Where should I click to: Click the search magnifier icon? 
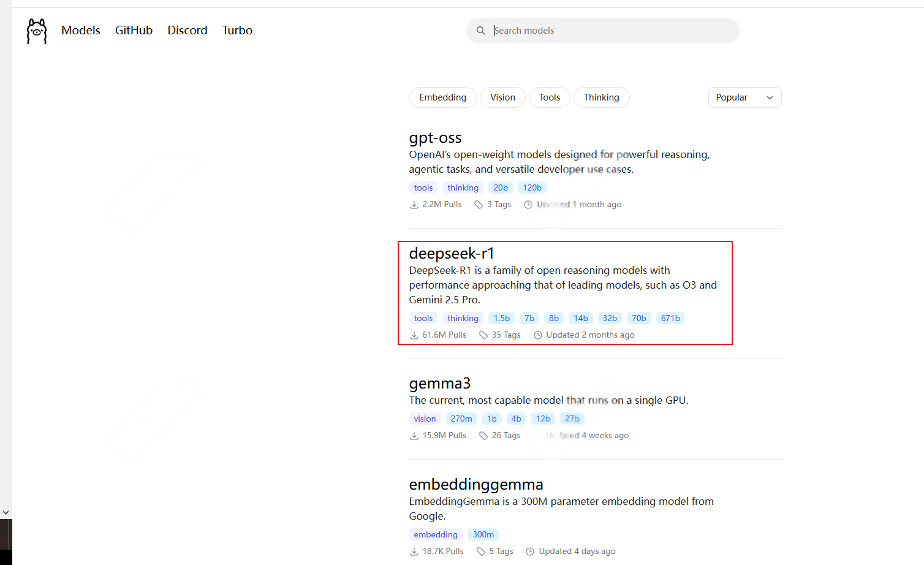click(x=481, y=31)
